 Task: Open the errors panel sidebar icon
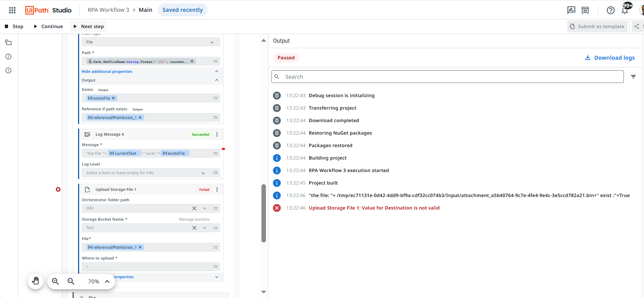point(9,57)
